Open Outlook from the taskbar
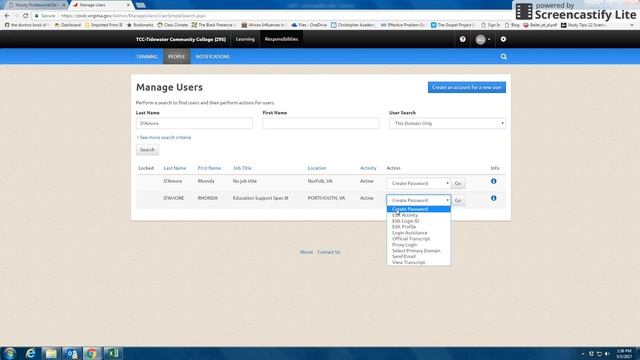The image size is (640, 360). click(x=72, y=353)
